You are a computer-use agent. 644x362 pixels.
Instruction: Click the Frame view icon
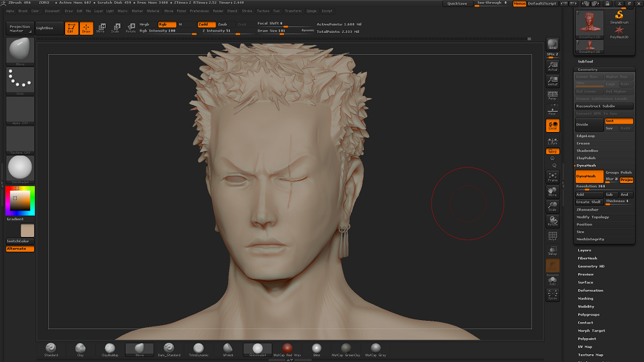pyautogui.click(x=552, y=176)
